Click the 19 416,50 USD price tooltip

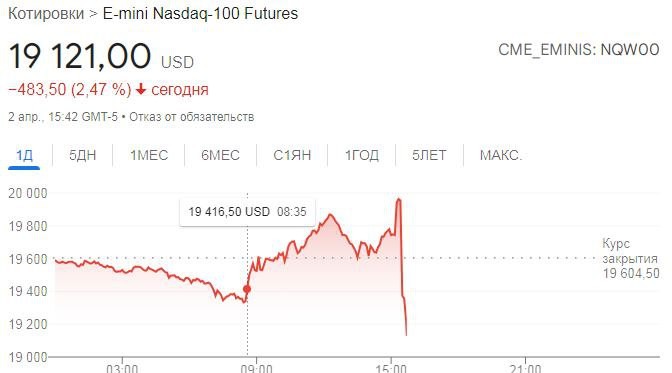pyautogui.click(x=247, y=212)
